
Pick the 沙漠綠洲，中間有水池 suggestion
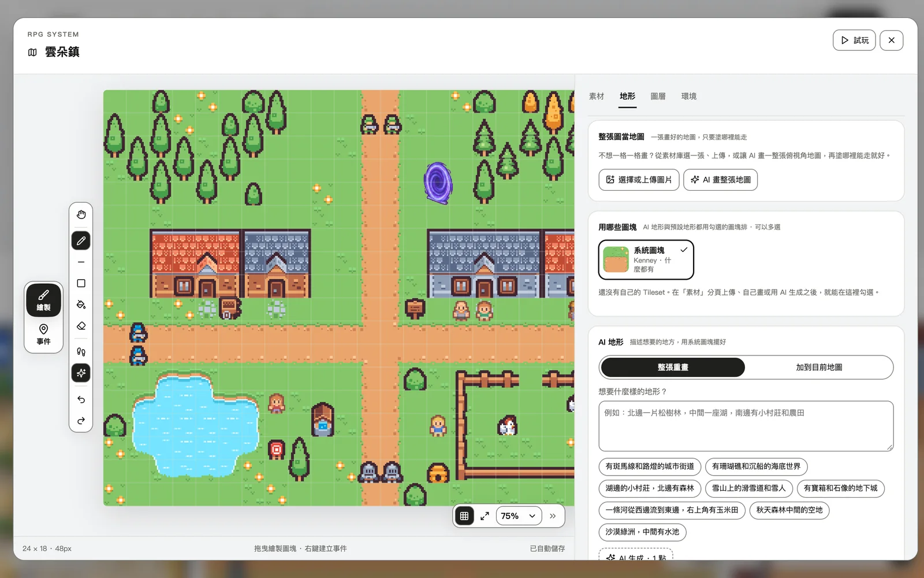(642, 532)
